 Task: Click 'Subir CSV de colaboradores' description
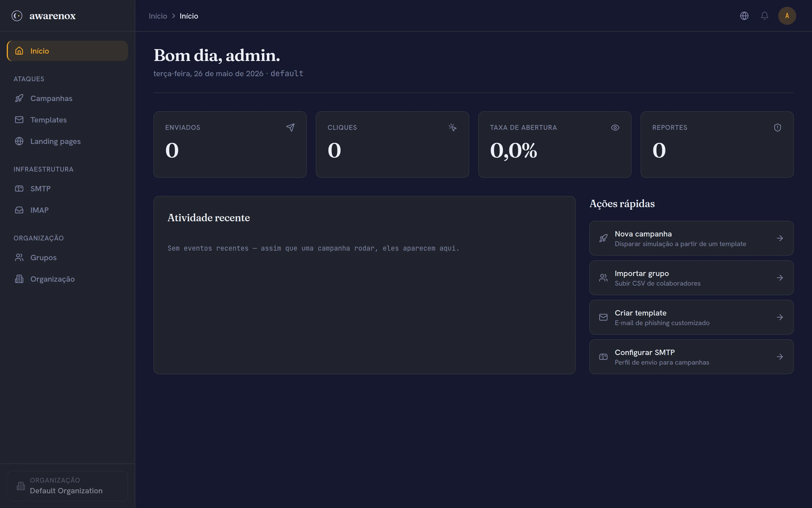tap(657, 283)
